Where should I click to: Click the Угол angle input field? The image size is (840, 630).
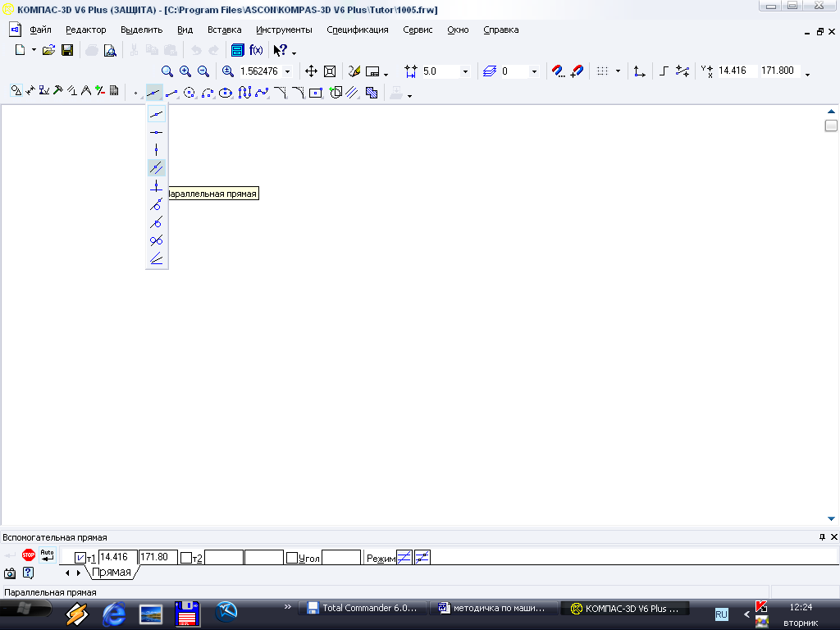(341, 557)
